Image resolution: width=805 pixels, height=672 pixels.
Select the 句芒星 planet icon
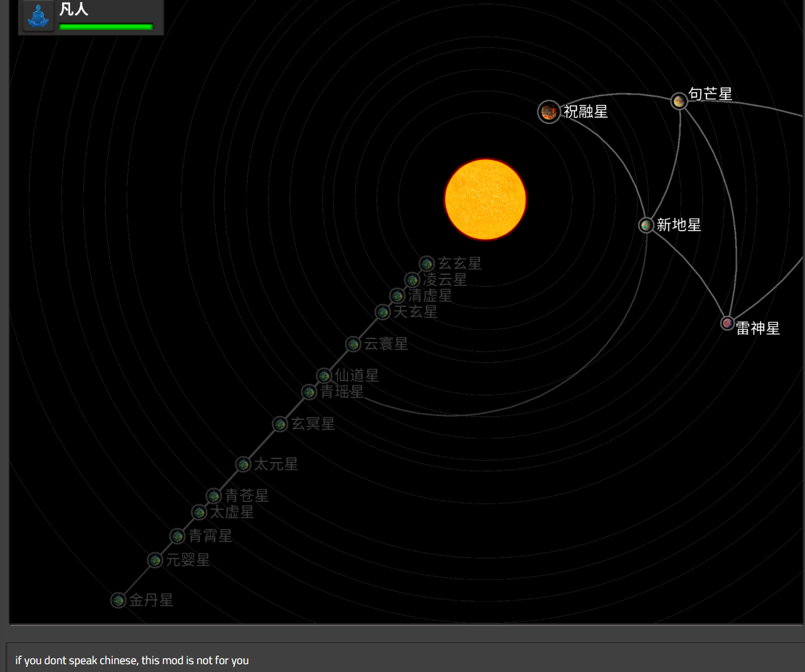[x=679, y=101]
